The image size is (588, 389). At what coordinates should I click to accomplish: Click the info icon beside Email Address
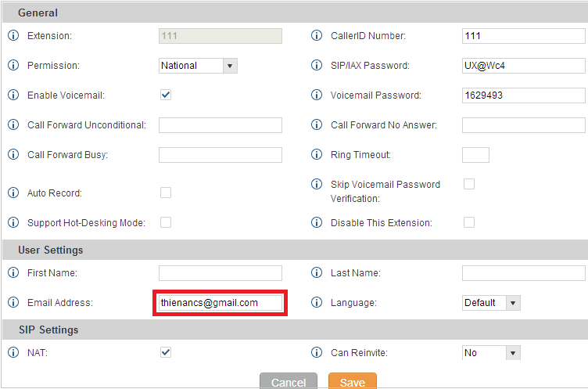(x=13, y=302)
